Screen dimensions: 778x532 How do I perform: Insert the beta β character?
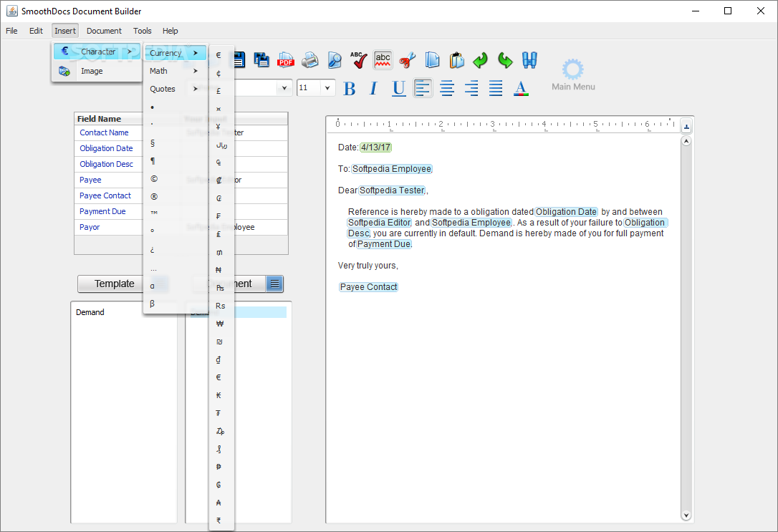coord(153,303)
